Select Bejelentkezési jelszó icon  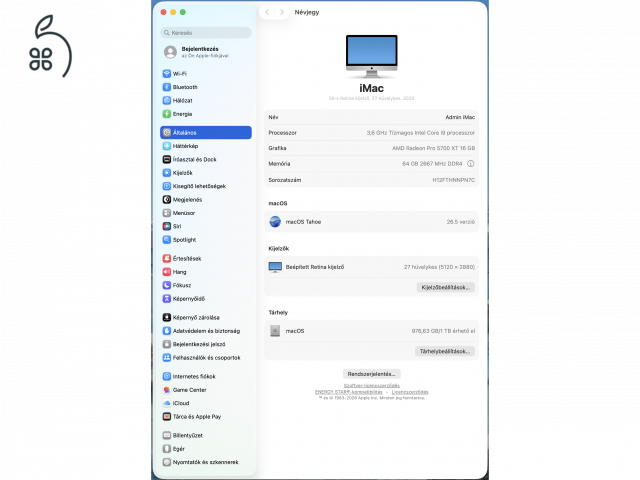167,344
